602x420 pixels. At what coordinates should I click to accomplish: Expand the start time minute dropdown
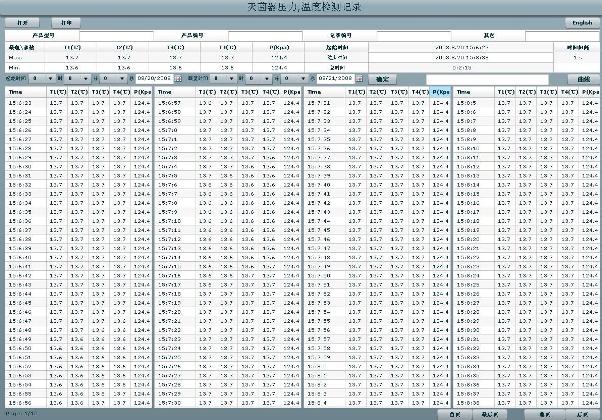[87, 78]
